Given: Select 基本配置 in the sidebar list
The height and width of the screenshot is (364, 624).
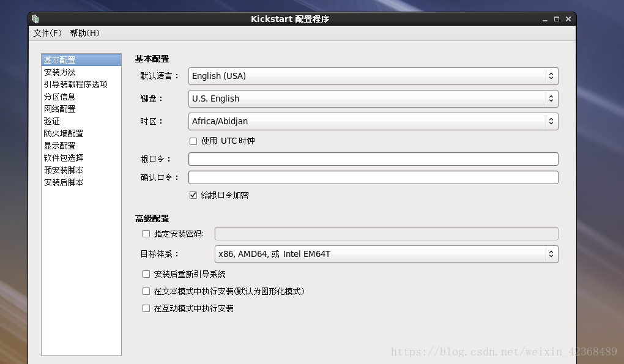Looking at the screenshot, I should point(81,60).
